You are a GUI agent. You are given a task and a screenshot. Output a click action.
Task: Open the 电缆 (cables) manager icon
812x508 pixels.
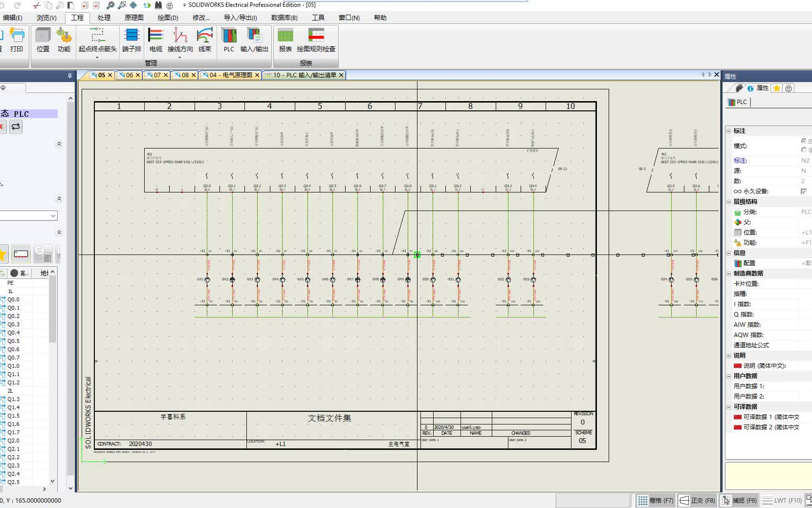155,41
